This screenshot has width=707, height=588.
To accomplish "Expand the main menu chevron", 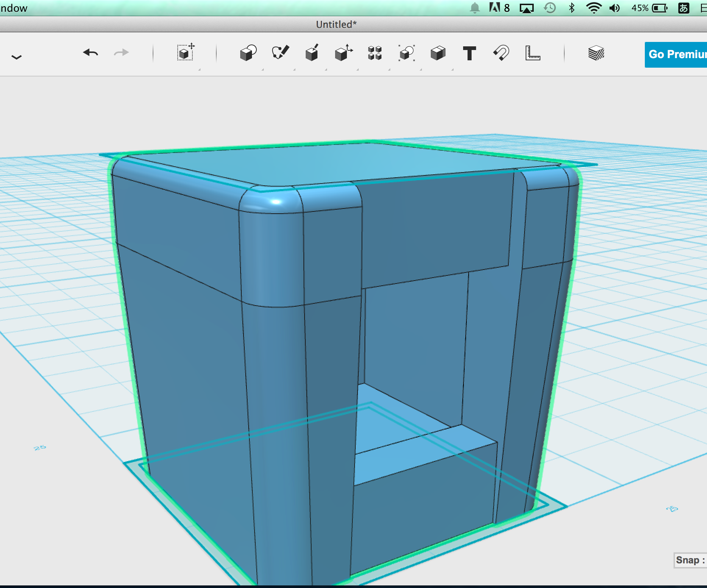I will pyautogui.click(x=17, y=56).
